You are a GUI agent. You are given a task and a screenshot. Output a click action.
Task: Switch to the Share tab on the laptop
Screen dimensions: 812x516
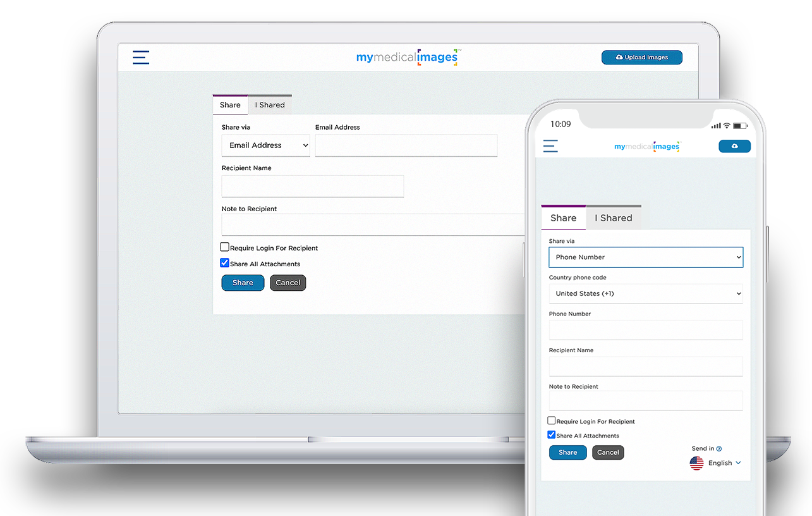point(230,105)
